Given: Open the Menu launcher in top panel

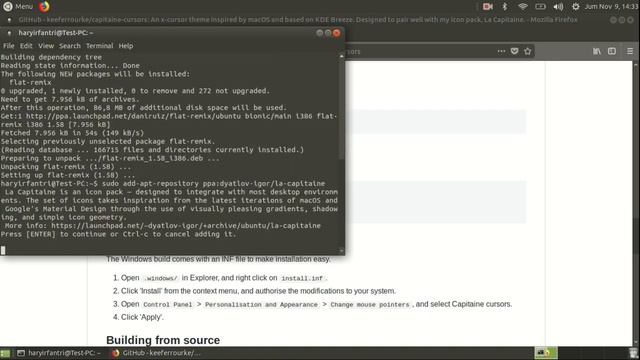Looking at the screenshot, I should [18, 7].
